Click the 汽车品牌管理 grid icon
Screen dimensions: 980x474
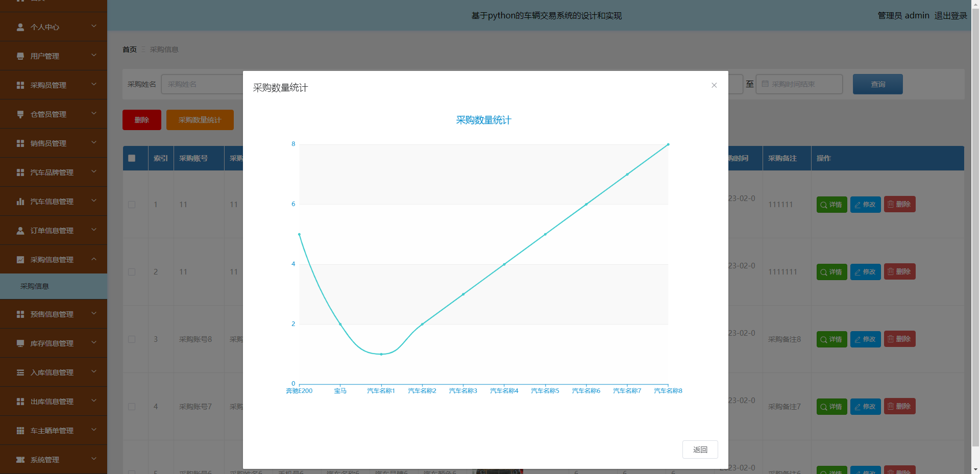(x=20, y=172)
